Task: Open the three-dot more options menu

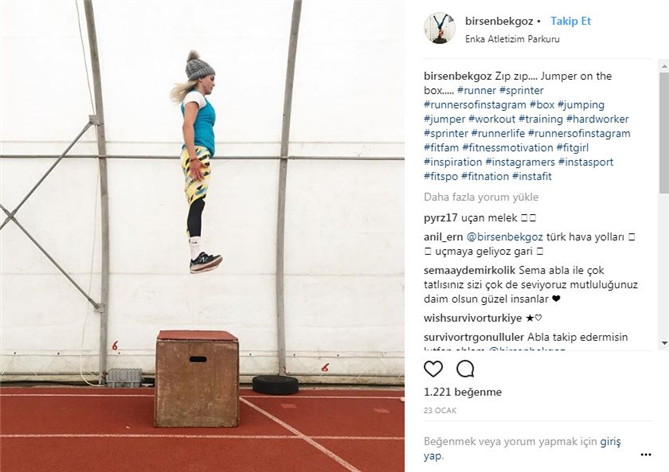Action: 646,455
